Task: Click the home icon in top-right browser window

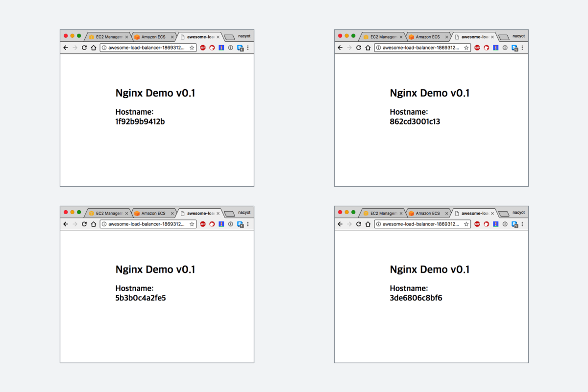Action: coord(368,48)
